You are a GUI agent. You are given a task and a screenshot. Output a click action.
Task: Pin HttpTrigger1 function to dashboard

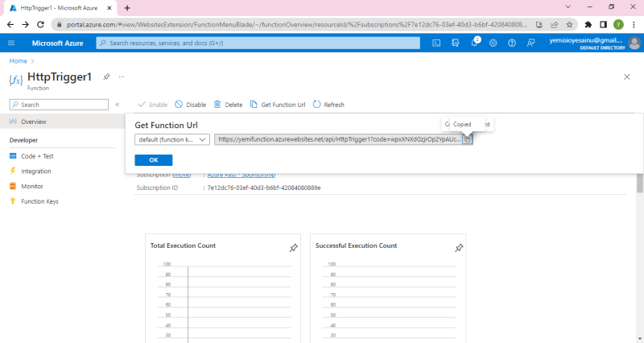tap(106, 76)
